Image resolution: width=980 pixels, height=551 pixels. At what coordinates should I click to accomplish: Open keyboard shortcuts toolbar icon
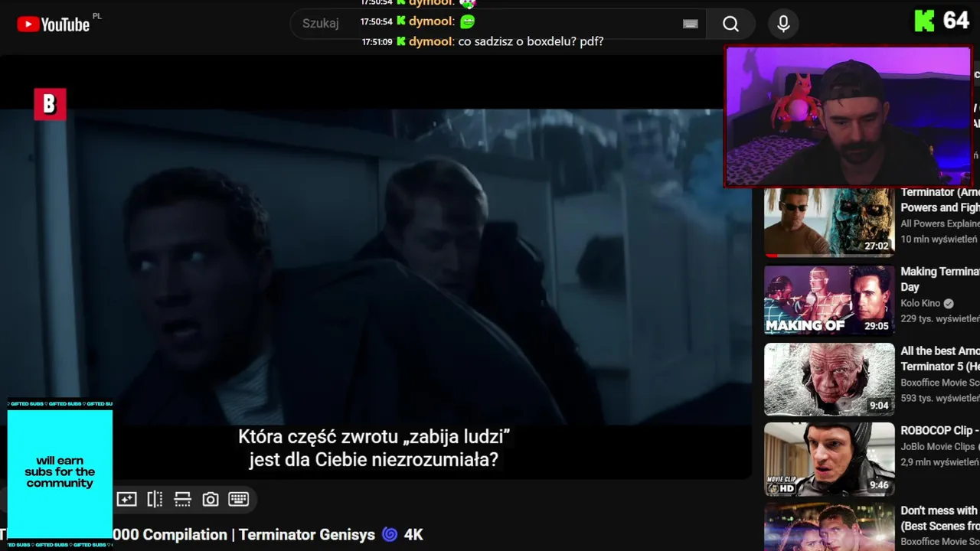(x=239, y=499)
